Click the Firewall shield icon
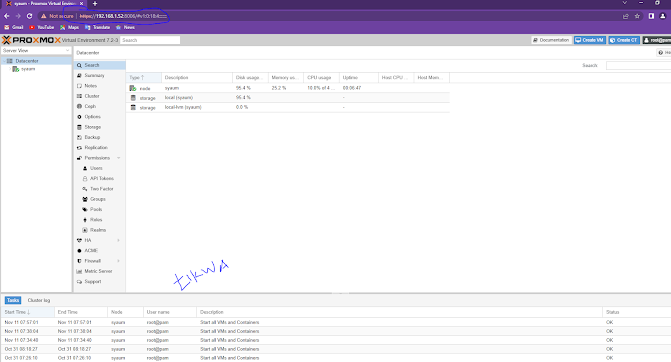The image size is (671, 362). tap(79, 261)
